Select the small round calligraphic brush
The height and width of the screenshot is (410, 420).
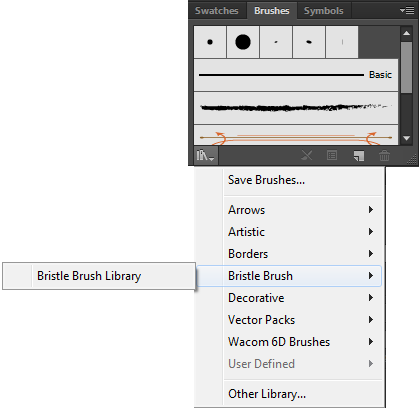(x=210, y=42)
